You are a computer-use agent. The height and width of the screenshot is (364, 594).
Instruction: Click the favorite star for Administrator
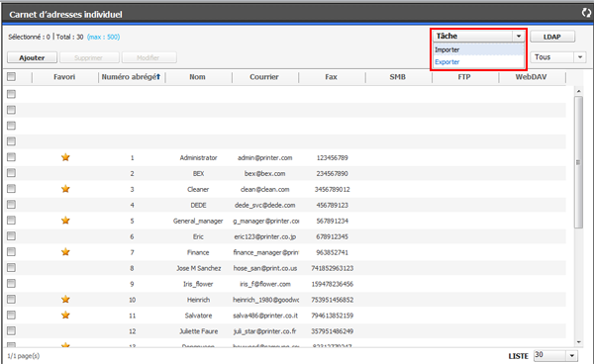(65, 157)
